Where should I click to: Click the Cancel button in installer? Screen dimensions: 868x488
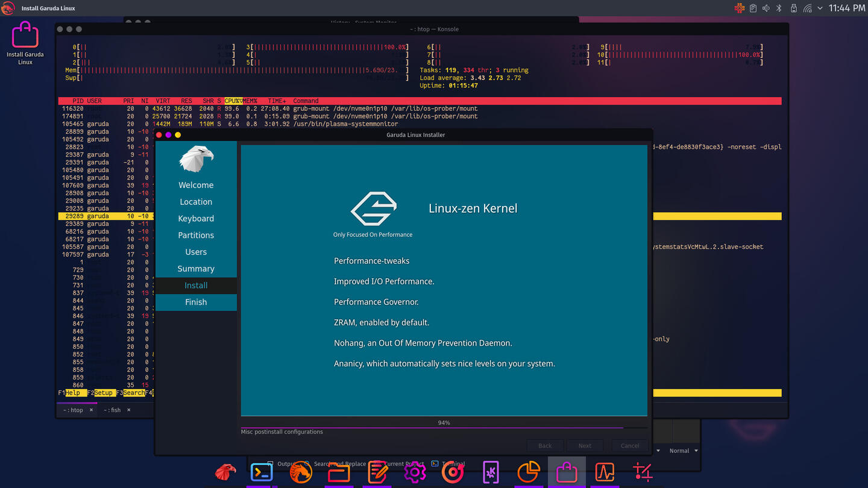630,446
